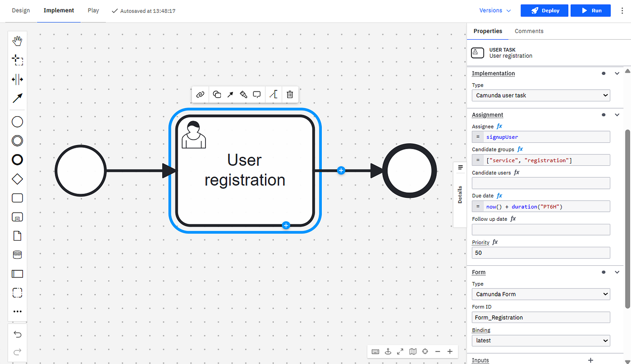631x364 pixels.
Task: Toggle FEEL expression for Priority
Action: 495,242
